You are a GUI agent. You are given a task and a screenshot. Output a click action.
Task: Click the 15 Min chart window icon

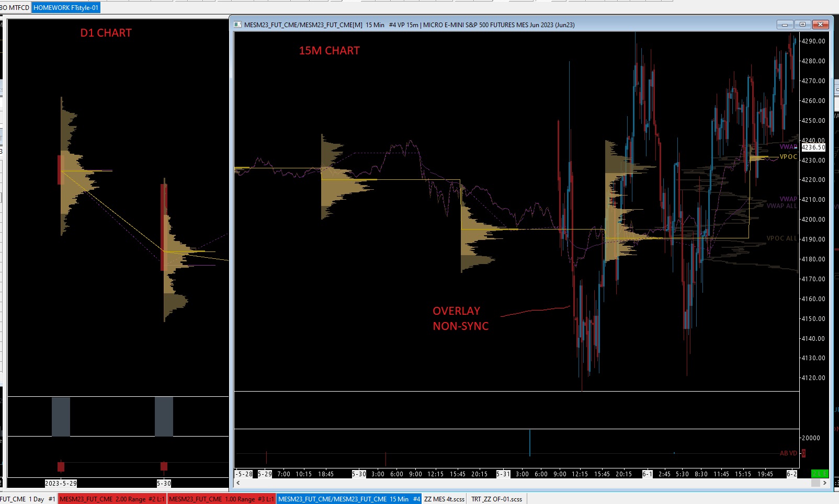(x=238, y=25)
